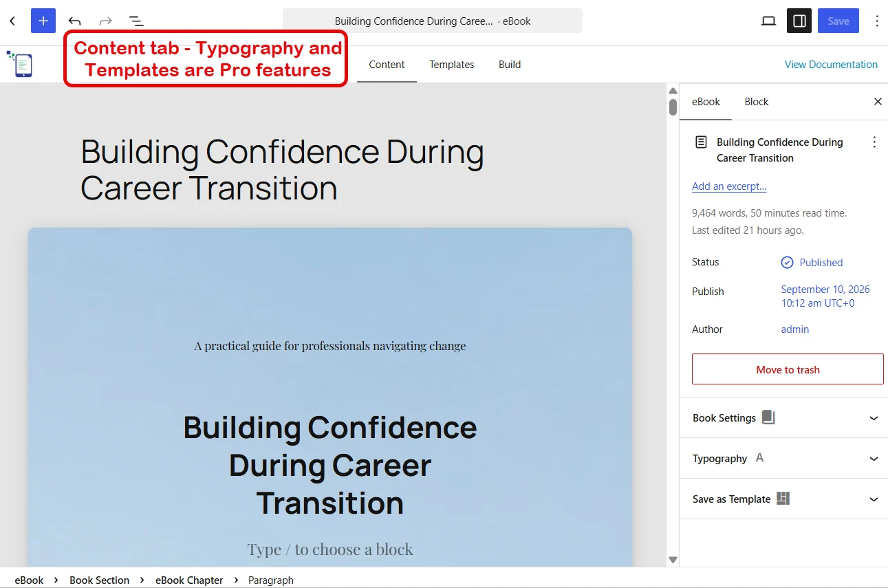Edit the September 10, 2026 publish date

825,296
